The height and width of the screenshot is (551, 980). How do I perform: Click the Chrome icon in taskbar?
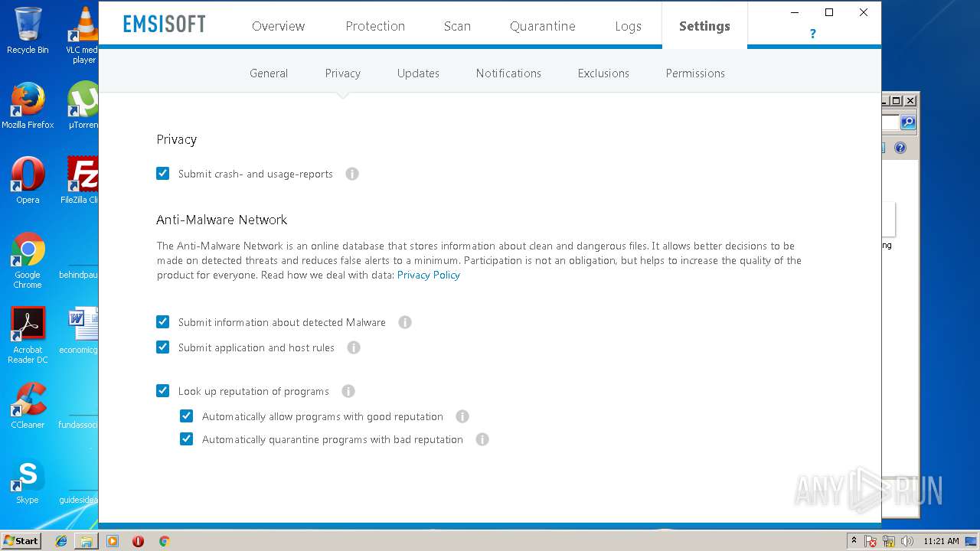click(x=164, y=541)
